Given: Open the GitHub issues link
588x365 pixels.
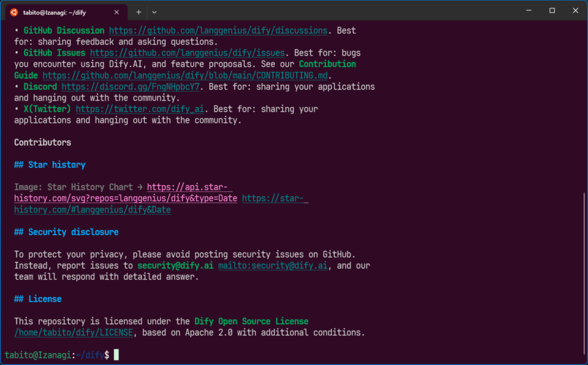Looking at the screenshot, I should point(187,53).
